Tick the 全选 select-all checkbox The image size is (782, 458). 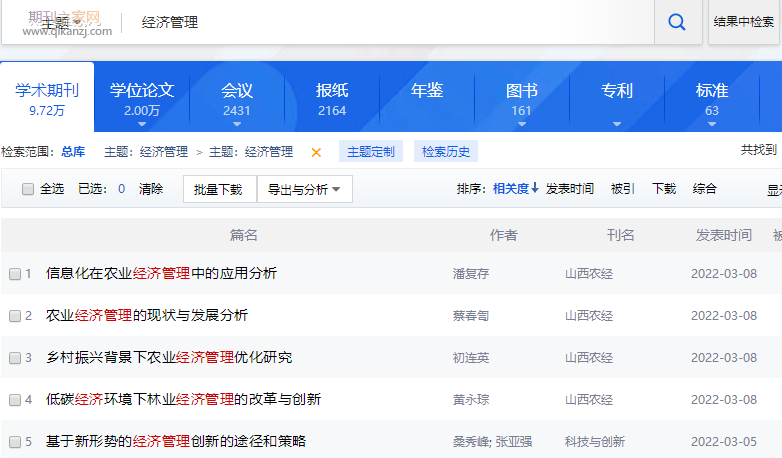click(x=28, y=189)
